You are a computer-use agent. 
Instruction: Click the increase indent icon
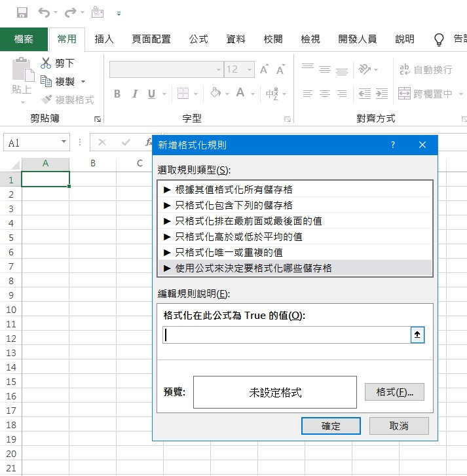click(x=382, y=94)
